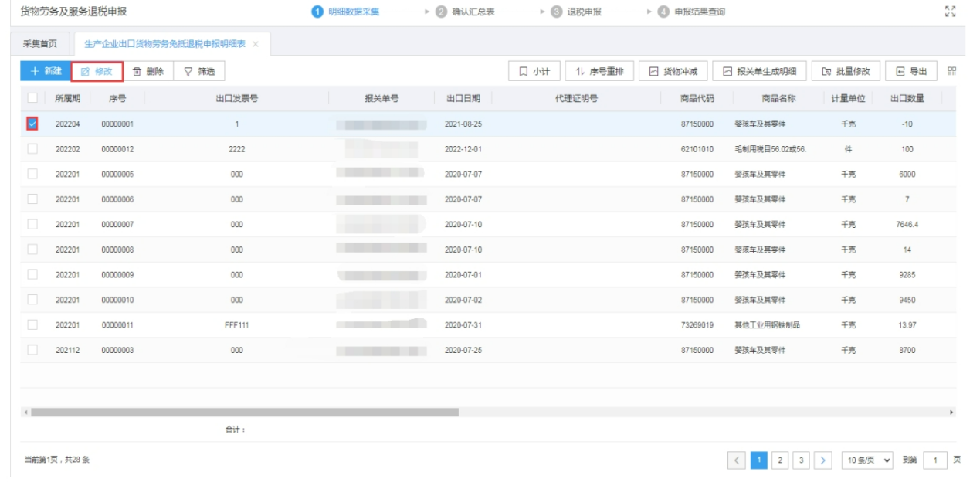This screenshot has height=489, width=980.
Task: Close the 生产企业出口货物劳务免抵退税申报明细表 tab
Action: tap(256, 44)
